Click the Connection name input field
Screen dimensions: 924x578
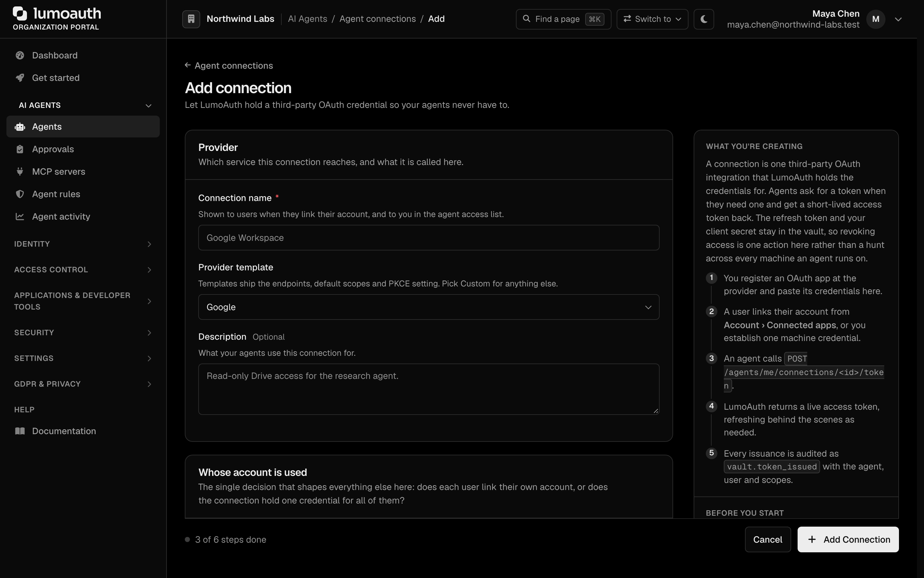coord(428,238)
